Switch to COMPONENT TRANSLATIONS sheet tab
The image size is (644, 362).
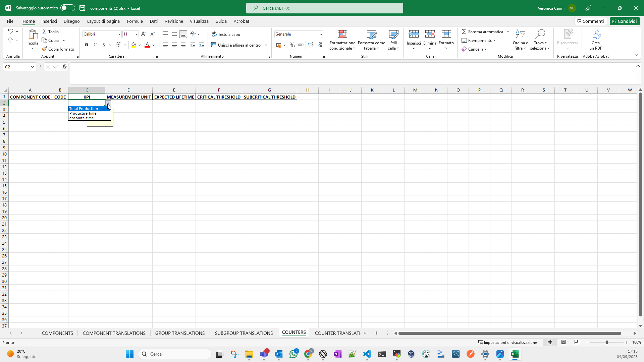[114, 333]
